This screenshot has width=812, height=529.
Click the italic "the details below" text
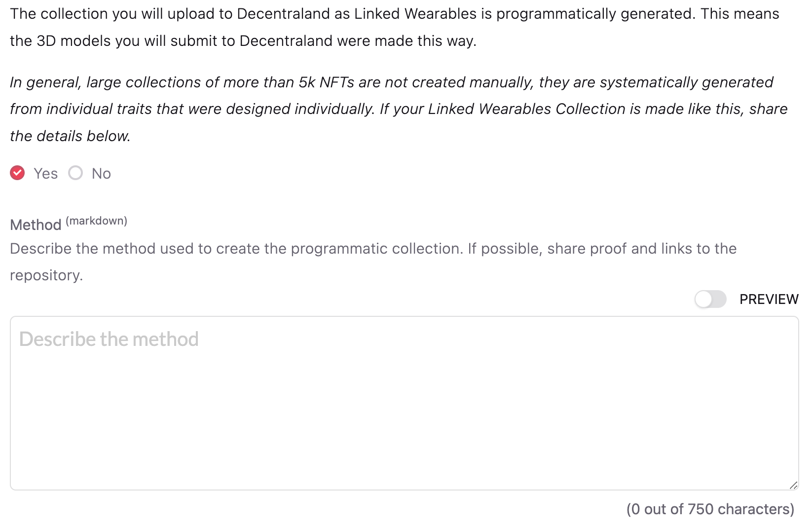coord(70,136)
